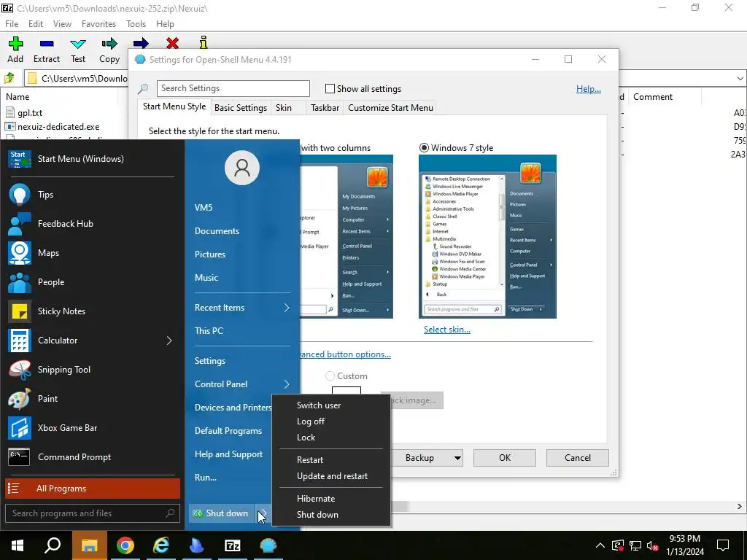Open Snipping Tool from start menu
The height and width of the screenshot is (560, 747).
click(x=93, y=370)
